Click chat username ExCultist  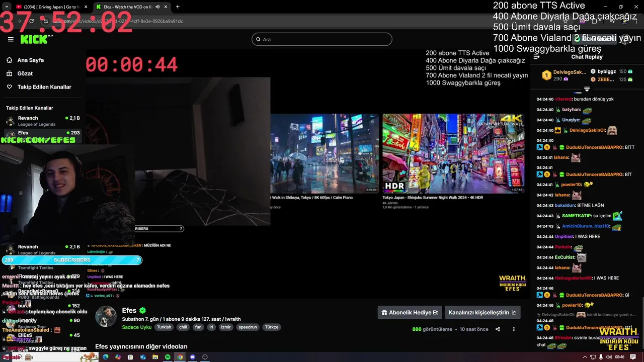point(565,257)
